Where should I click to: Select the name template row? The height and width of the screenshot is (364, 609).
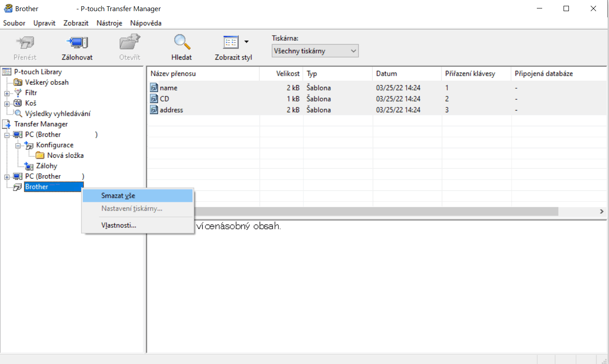point(377,88)
